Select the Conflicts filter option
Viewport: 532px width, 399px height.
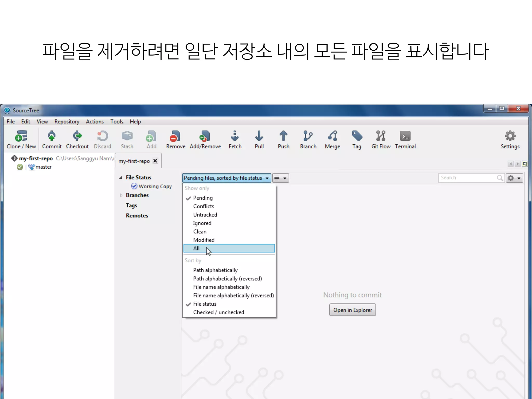coord(229,206)
